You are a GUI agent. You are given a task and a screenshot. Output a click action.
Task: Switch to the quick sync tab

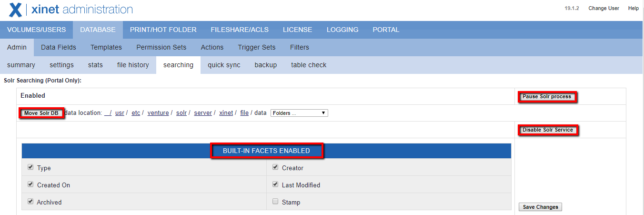[x=224, y=65]
